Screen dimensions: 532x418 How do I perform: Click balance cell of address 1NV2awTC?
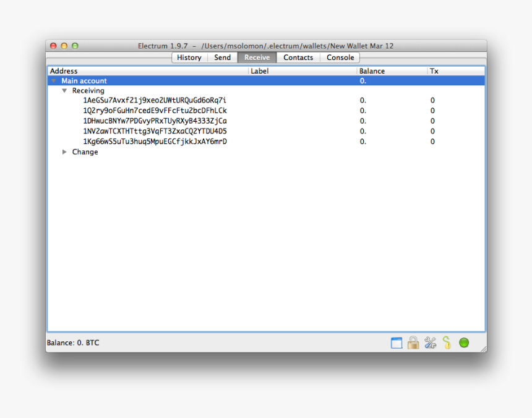tap(363, 131)
